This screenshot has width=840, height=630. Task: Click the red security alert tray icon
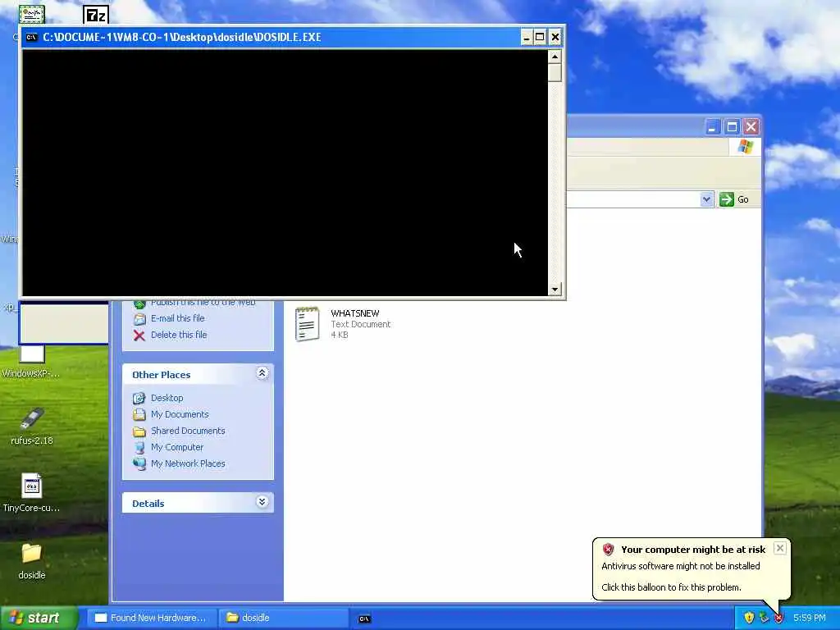coord(778,618)
